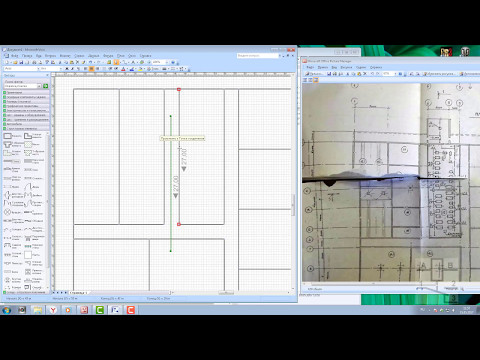The image size is (480, 360).
Task: Toggle italic text formatting in Visio
Action: pyautogui.click(x=72, y=68)
